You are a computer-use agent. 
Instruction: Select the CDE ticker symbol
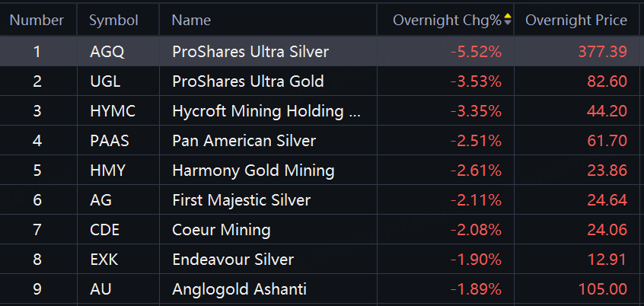[106, 230]
